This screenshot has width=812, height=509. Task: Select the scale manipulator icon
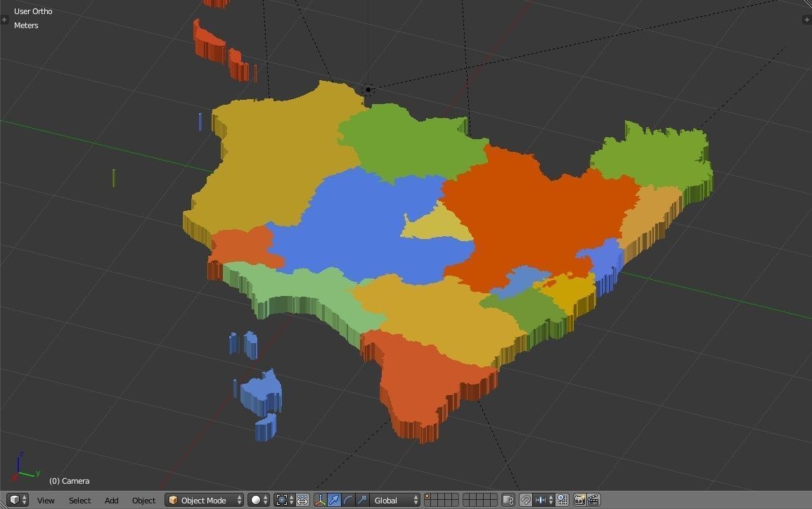362,500
